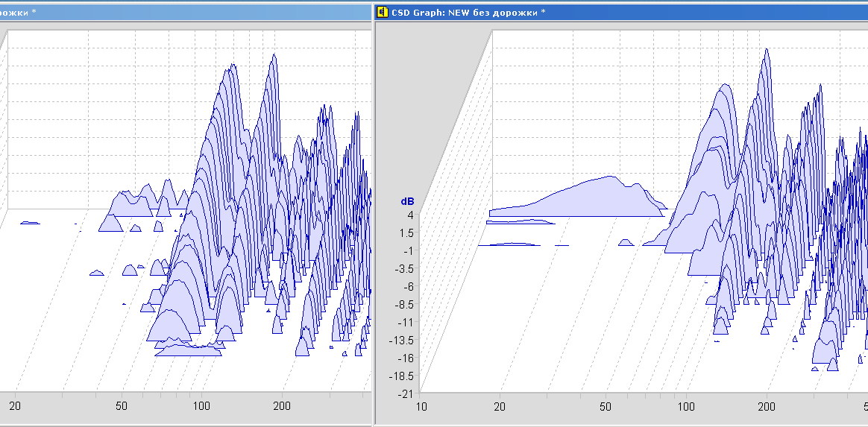
Task: Click the -21 dB axis value
Action: coord(406,393)
